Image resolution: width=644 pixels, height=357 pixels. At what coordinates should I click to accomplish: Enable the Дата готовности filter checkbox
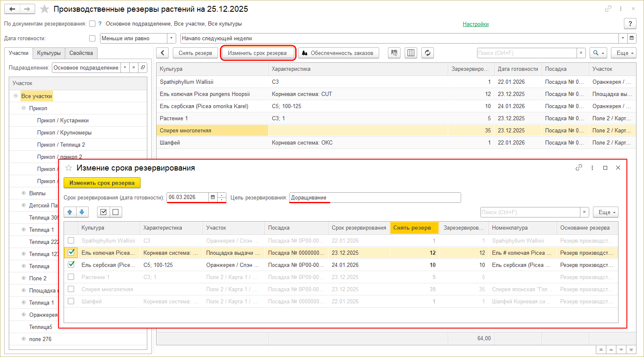(x=92, y=39)
